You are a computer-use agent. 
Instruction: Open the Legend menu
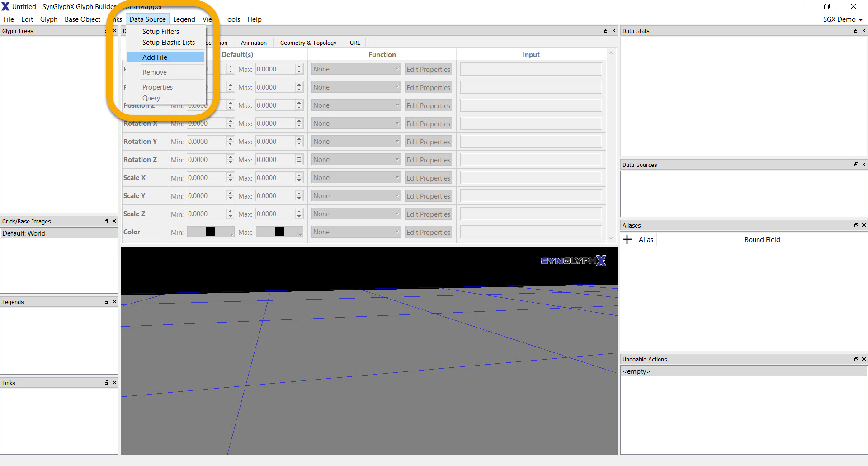tap(184, 19)
